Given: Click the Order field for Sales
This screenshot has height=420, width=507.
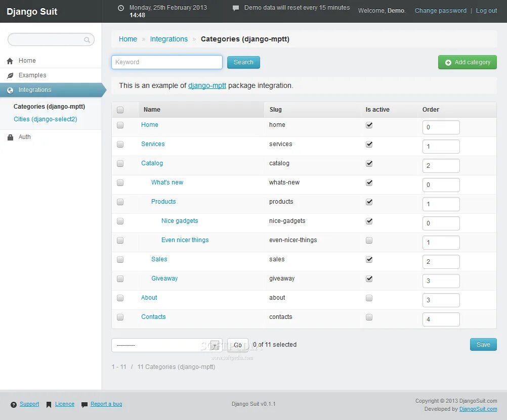Looking at the screenshot, I should tap(441, 262).
